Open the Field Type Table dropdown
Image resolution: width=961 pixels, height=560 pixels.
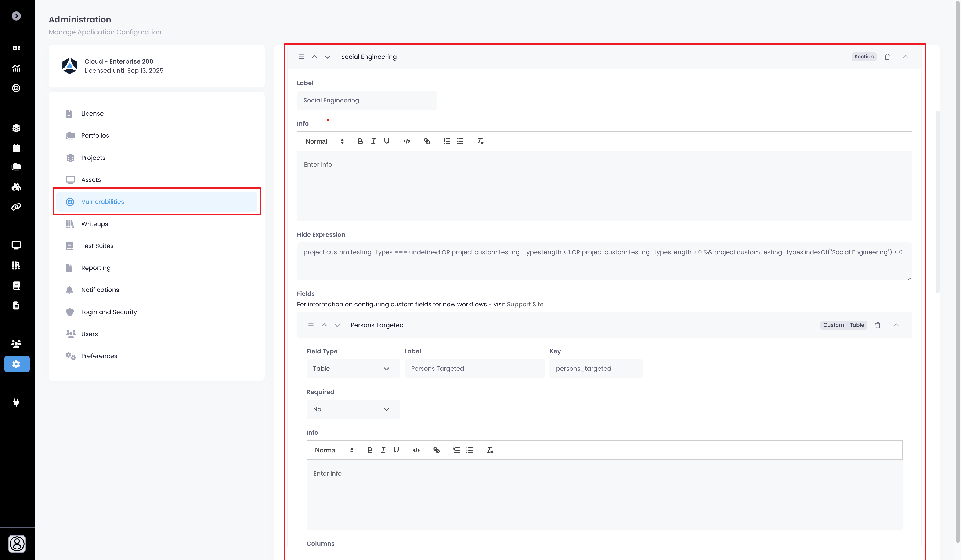pyautogui.click(x=353, y=369)
